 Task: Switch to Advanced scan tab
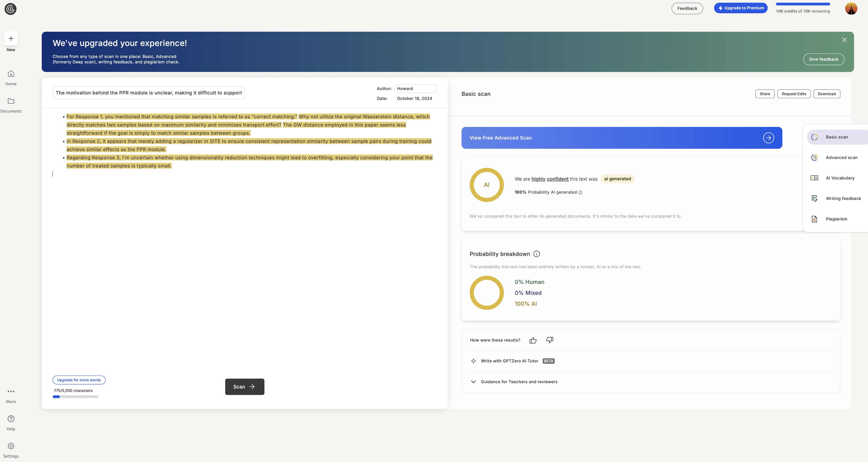point(841,158)
